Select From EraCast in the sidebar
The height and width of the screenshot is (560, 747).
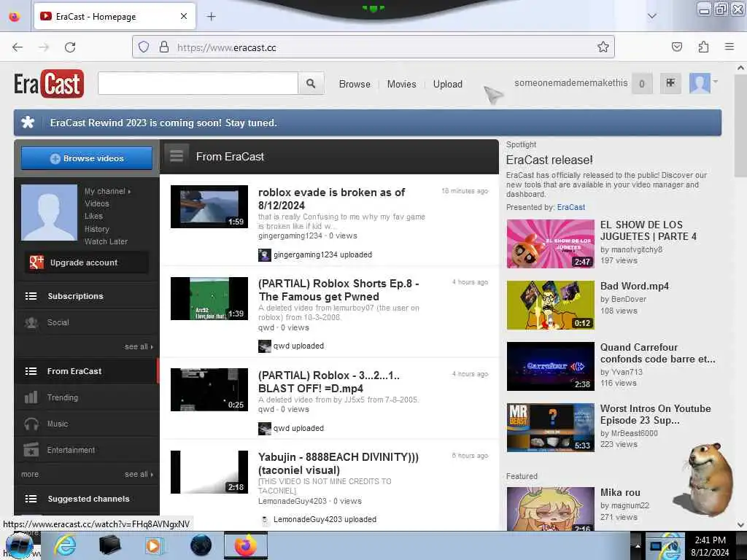(86, 371)
